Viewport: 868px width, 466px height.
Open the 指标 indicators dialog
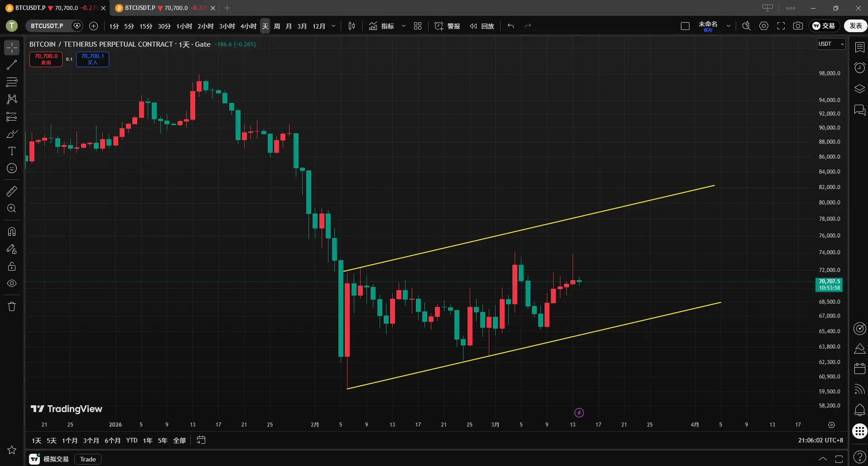click(x=381, y=26)
